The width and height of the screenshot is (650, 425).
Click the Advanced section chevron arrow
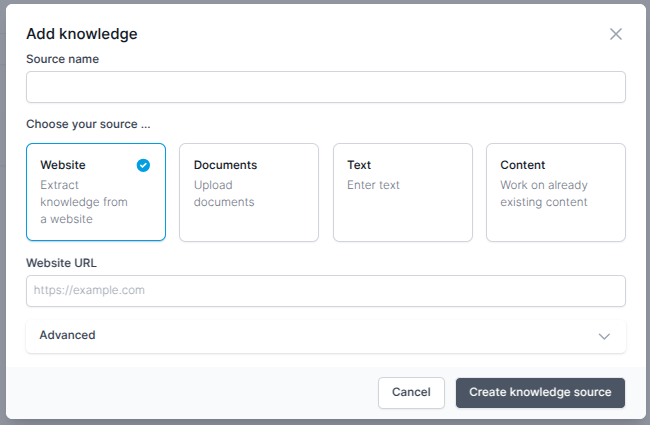coord(604,336)
